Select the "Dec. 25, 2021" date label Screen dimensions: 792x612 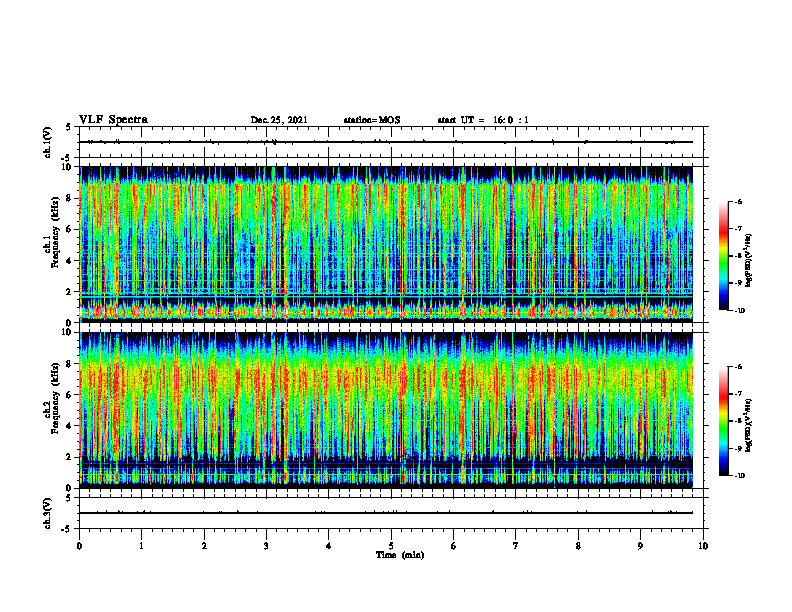(279, 120)
